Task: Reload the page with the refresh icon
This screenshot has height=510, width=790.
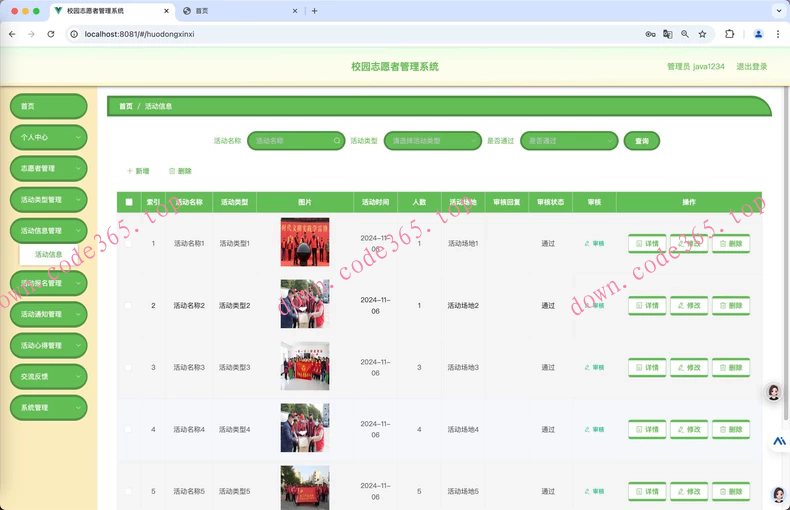Action: coord(51,34)
